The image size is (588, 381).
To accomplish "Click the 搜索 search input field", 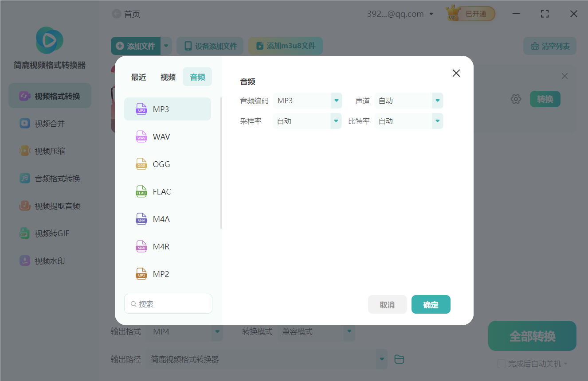I will tap(168, 303).
